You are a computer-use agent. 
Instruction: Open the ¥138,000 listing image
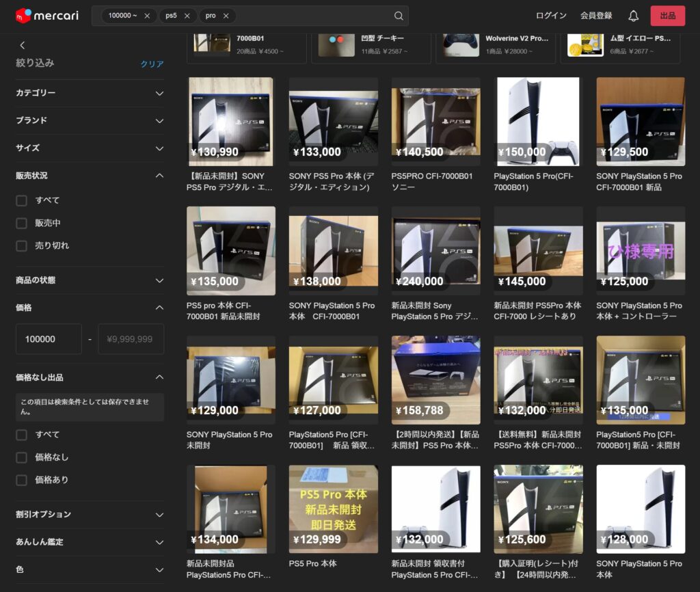point(334,250)
